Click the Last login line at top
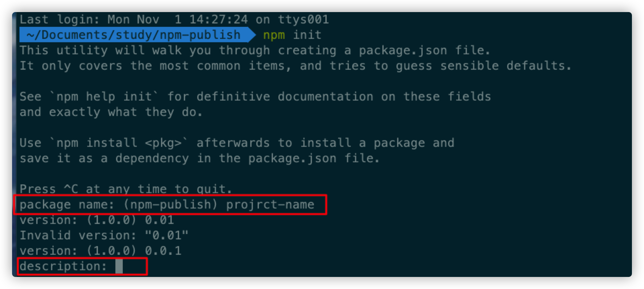This screenshot has height=289, width=644. tap(174, 19)
